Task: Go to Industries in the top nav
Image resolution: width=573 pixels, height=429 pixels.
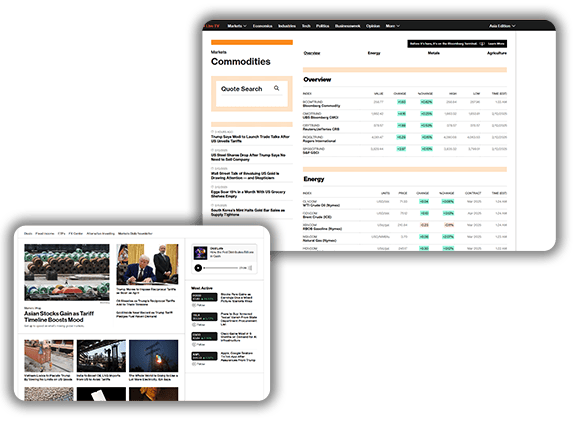Action: tap(287, 26)
